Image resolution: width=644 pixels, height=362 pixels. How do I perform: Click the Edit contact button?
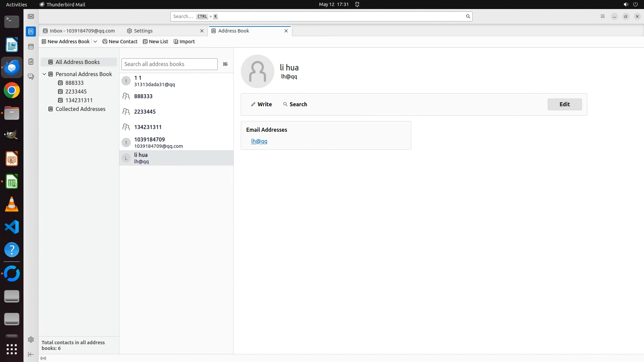pyautogui.click(x=565, y=104)
